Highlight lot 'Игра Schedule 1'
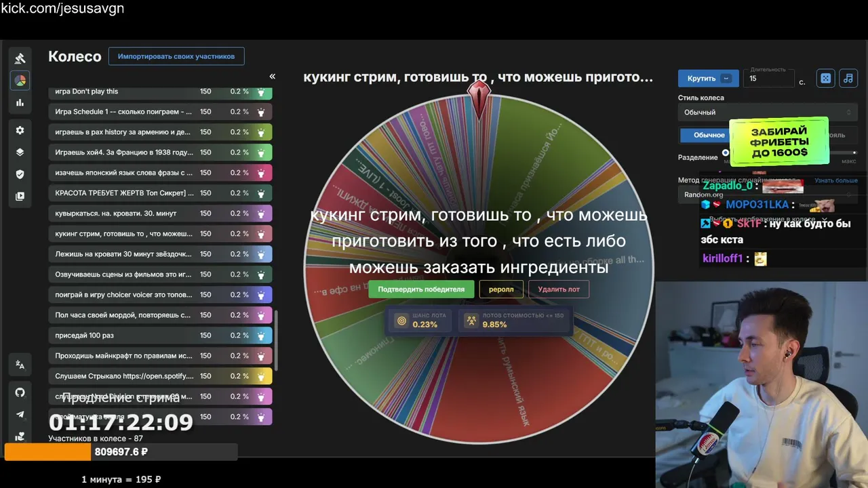Screen dimensions: 868x488 coord(261,112)
